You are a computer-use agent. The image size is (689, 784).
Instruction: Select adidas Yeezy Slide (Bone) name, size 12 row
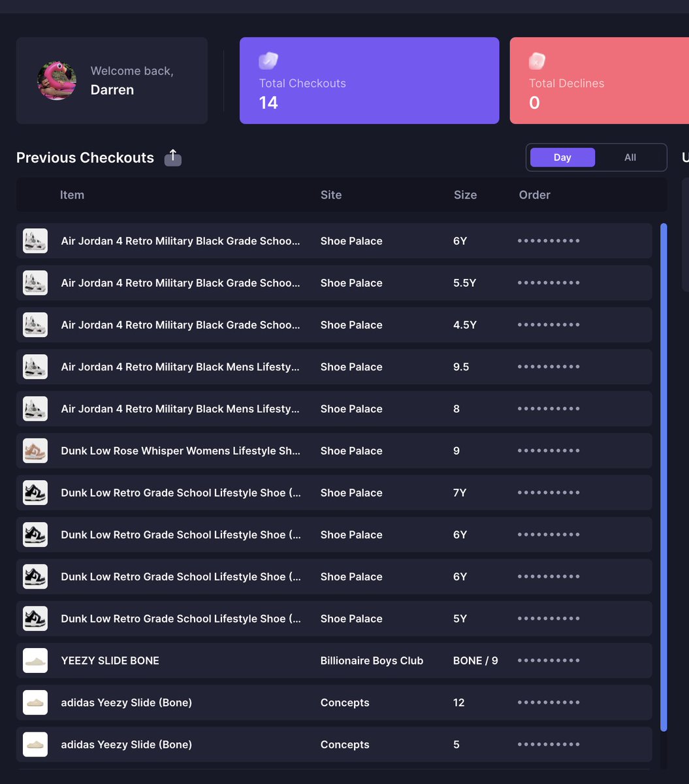pyautogui.click(x=126, y=702)
